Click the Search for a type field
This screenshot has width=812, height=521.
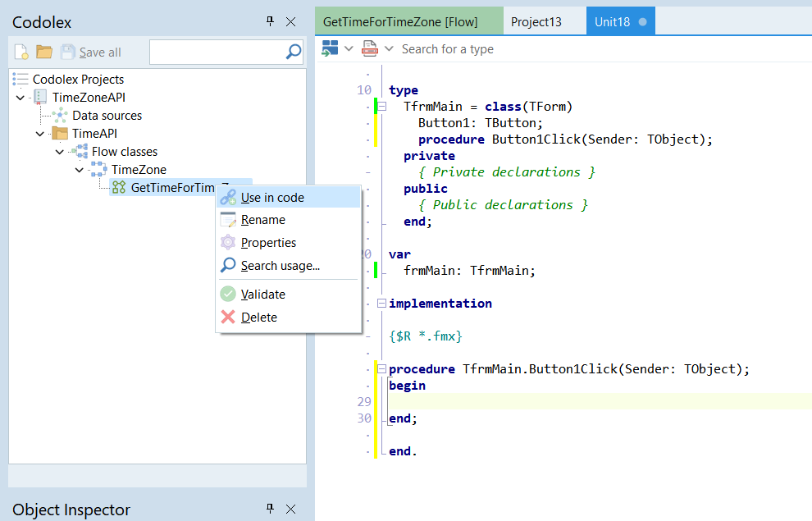(448, 49)
